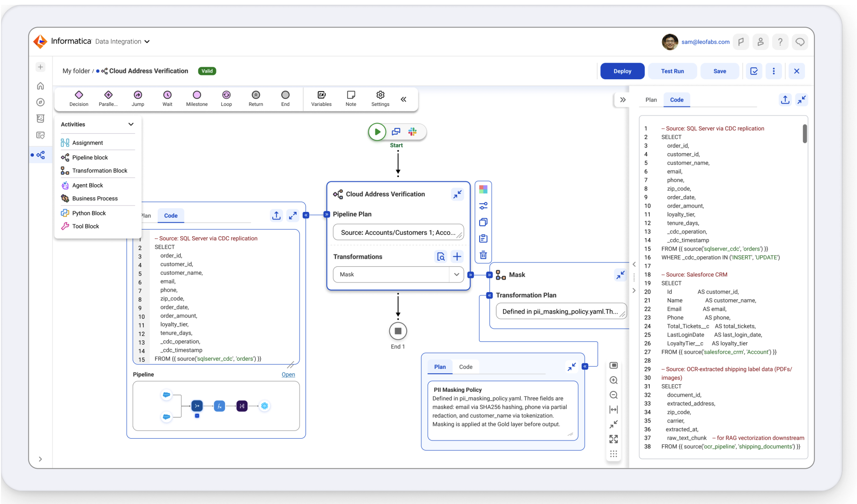The height and width of the screenshot is (504, 857).
Task: Click the validate checkmark icon next to Save
Action: (754, 71)
